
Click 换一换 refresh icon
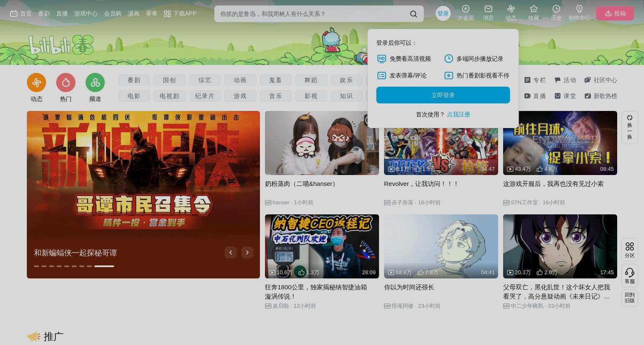point(630,128)
